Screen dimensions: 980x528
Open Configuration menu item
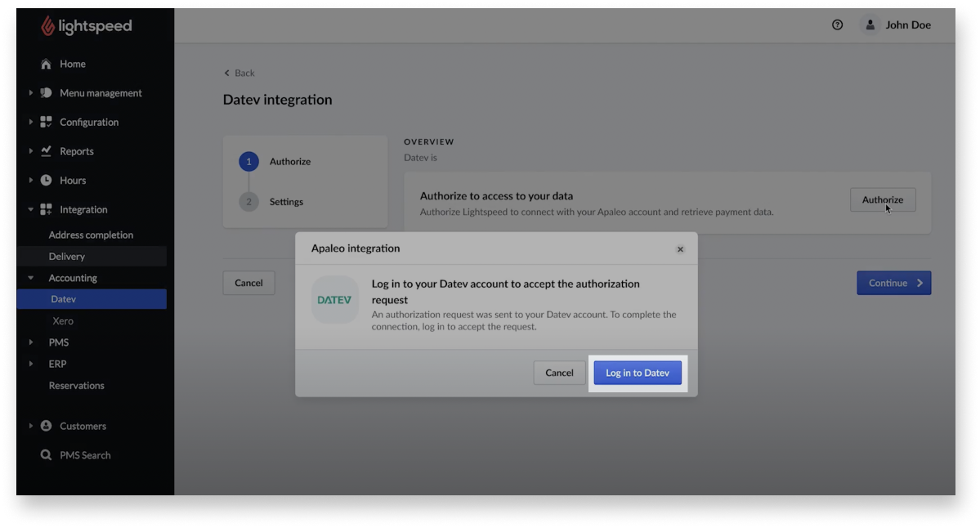[89, 122]
